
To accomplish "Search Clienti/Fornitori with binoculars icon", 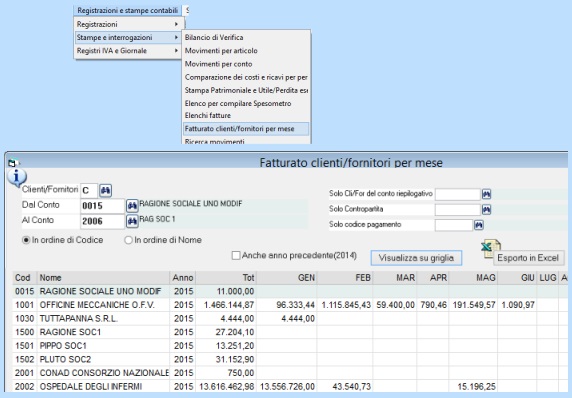I will click(105, 190).
